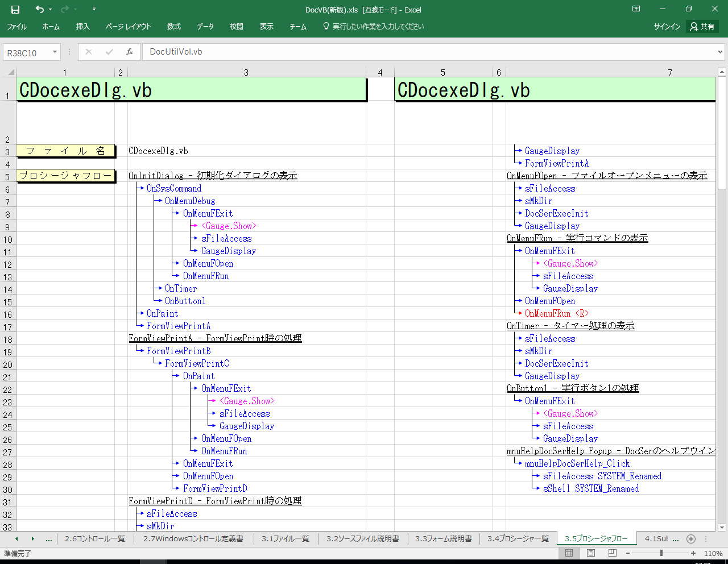Open the Name Box dropdown arrow
This screenshot has width=728, height=564.
click(55, 52)
